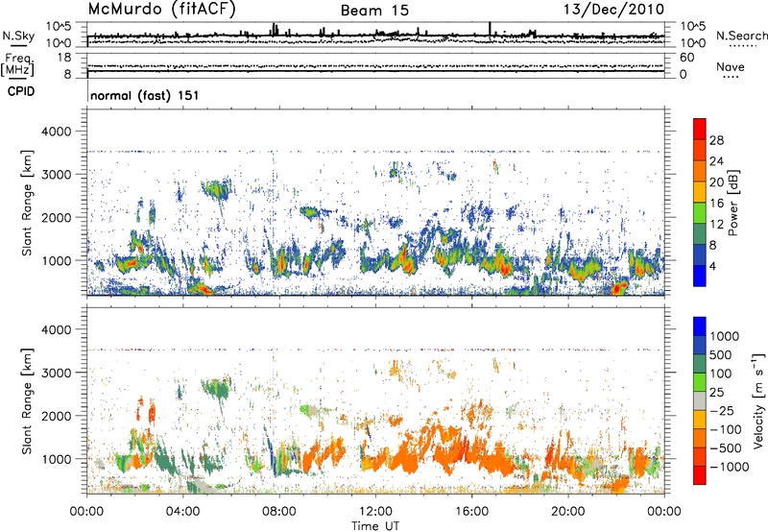Click the 'McMurdo (fitACF)' title text
Viewport: 768px width, 532px height.
[161, 10]
